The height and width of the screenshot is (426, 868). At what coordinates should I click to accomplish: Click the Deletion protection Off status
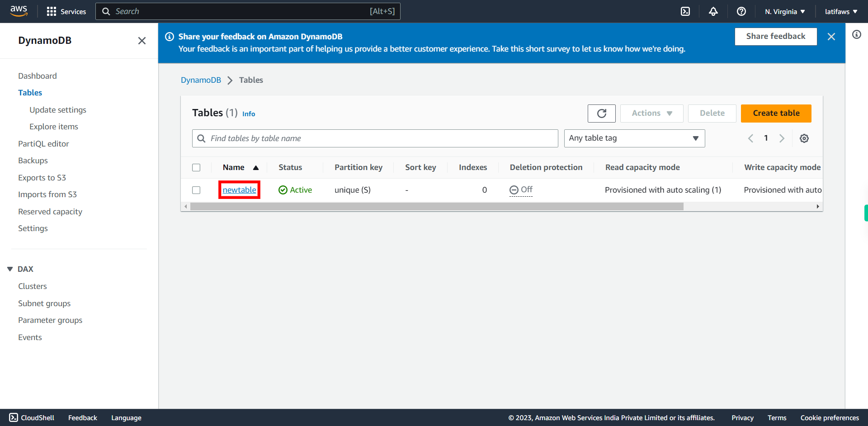521,190
